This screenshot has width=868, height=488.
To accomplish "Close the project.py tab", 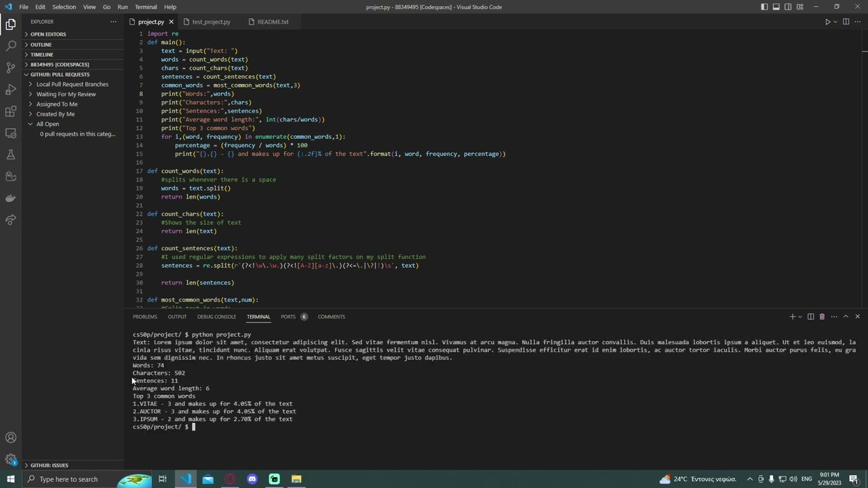I will click(171, 22).
